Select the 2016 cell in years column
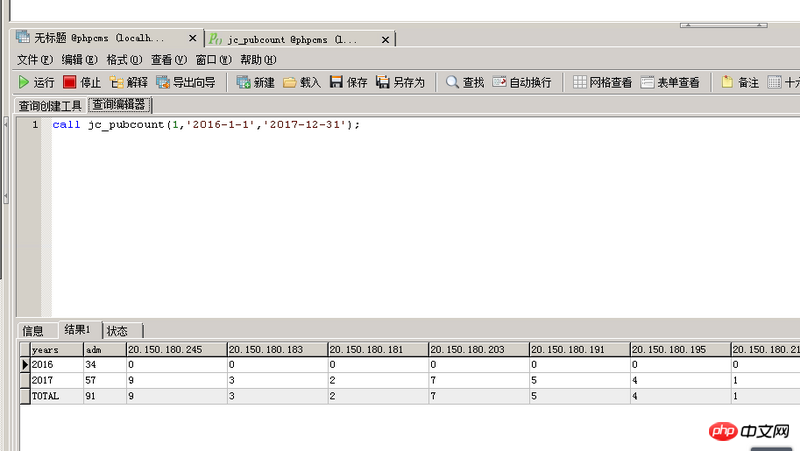 click(x=57, y=365)
